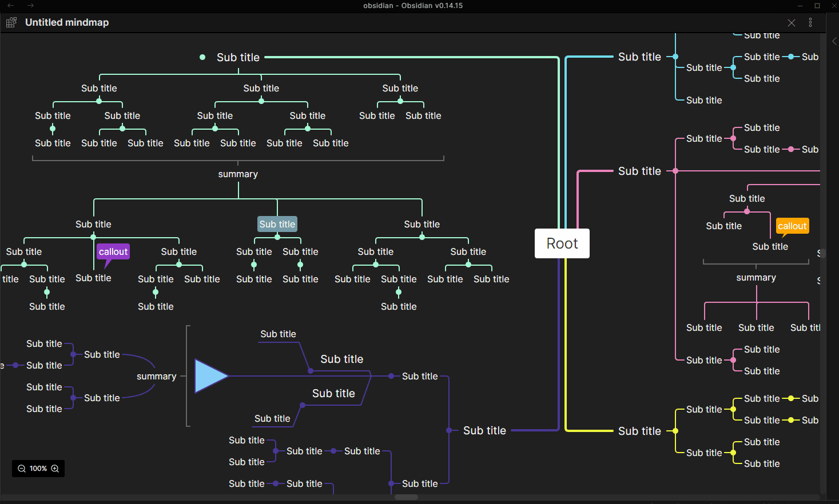Click the cut-off pink Sub node at right edge

tap(810, 149)
